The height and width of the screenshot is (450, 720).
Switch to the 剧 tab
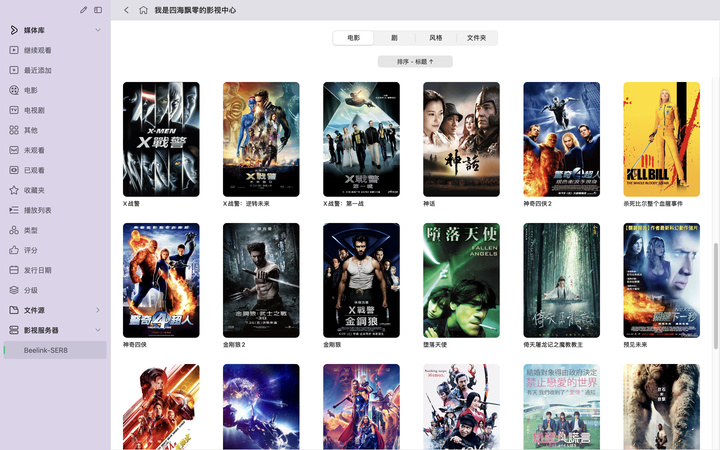click(394, 38)
